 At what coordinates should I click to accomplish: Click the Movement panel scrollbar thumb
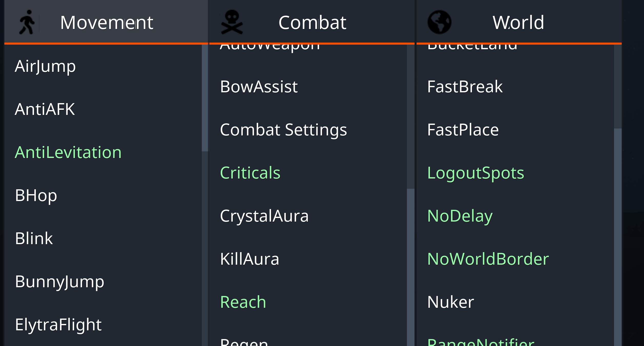tap(205, 98)
